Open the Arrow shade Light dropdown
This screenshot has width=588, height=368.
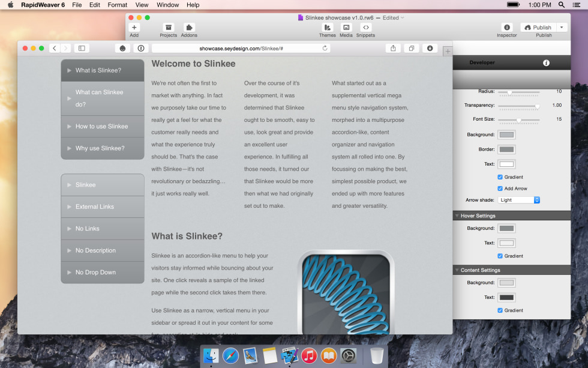tap(518, 200)
